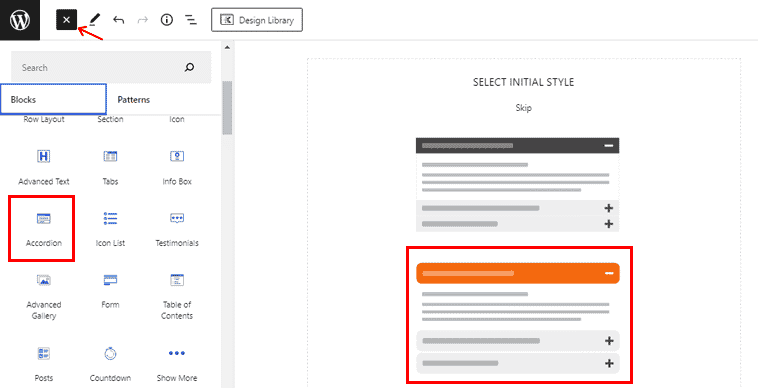This screenshot has width=760, height=388.
Task: Click the inserter scrollbar up arrow
Action: click(227, 47)
